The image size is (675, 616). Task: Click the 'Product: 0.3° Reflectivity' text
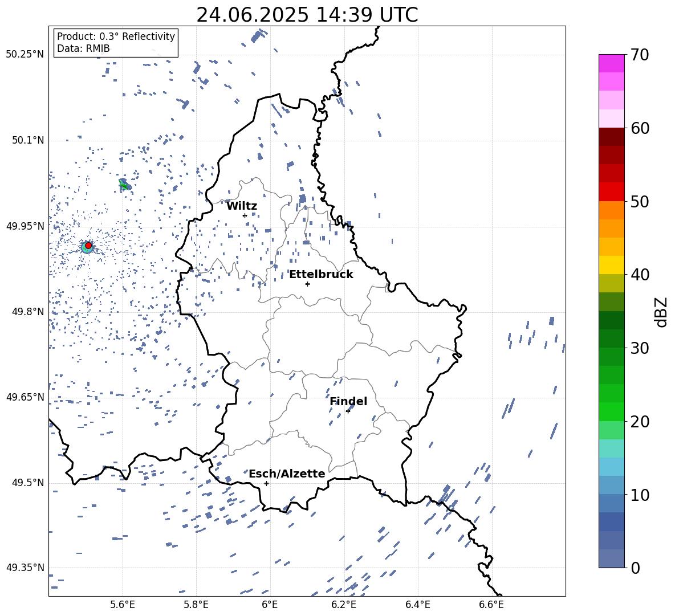[x=116, y=36]
